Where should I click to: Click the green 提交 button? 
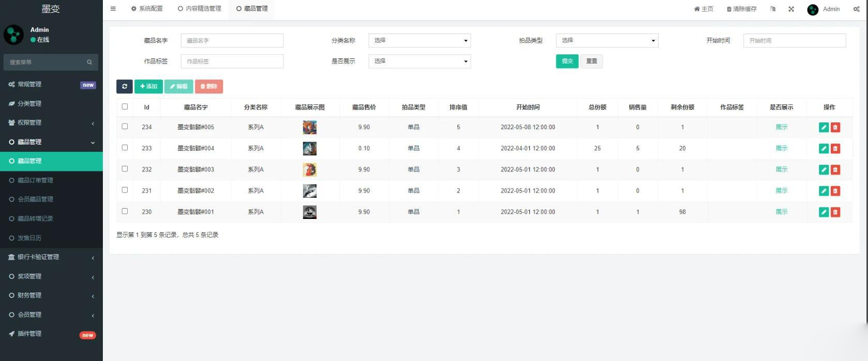click(x=567, y=61)
